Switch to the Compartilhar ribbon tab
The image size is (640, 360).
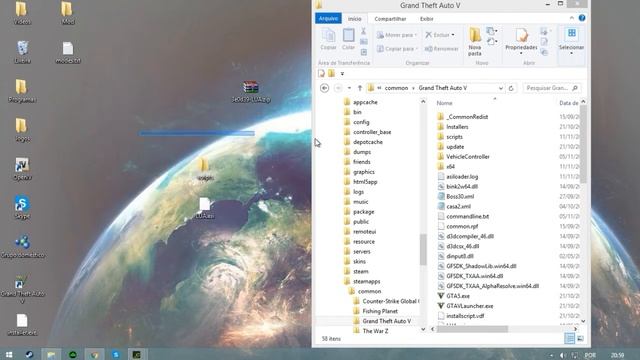tap(390, 19)
